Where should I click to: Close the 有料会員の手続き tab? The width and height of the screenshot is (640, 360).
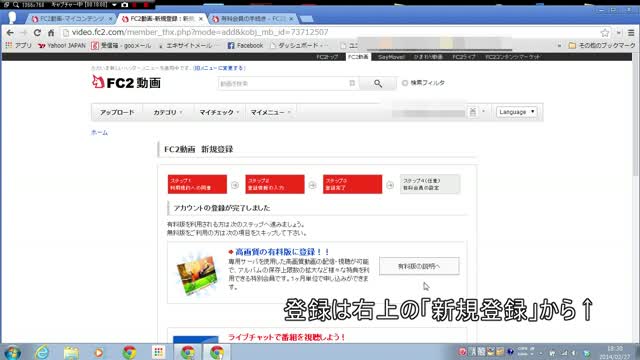[291, 19]
